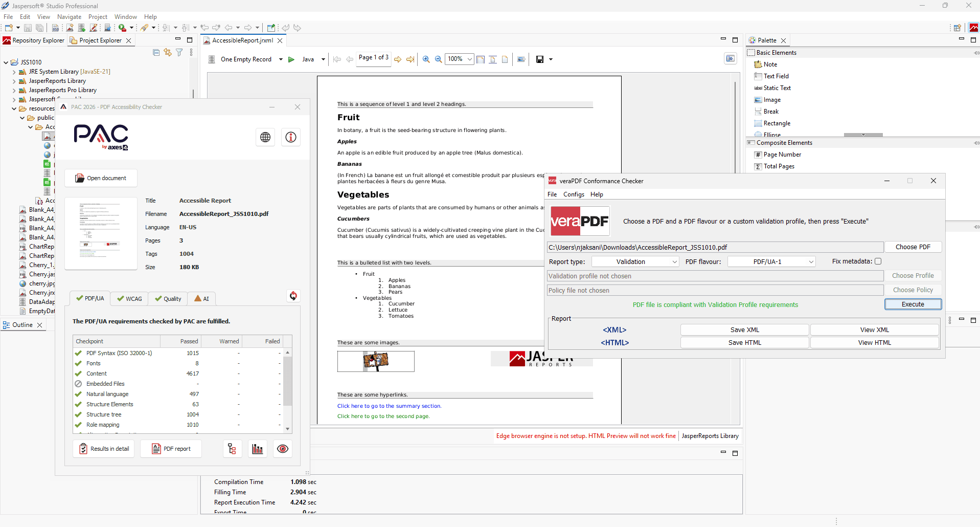Click the Save icon in main toolbar

coord(28,28)
